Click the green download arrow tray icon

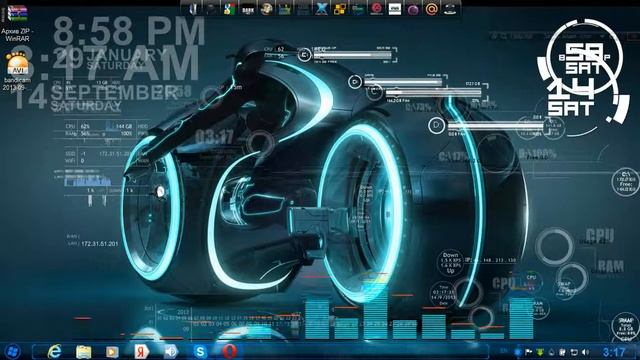[540, 352]
